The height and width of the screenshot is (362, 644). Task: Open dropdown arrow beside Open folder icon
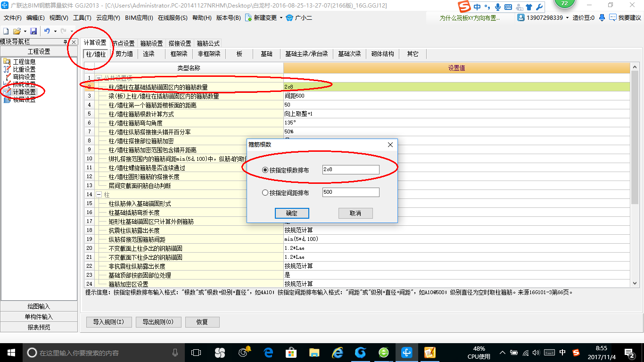25,32
